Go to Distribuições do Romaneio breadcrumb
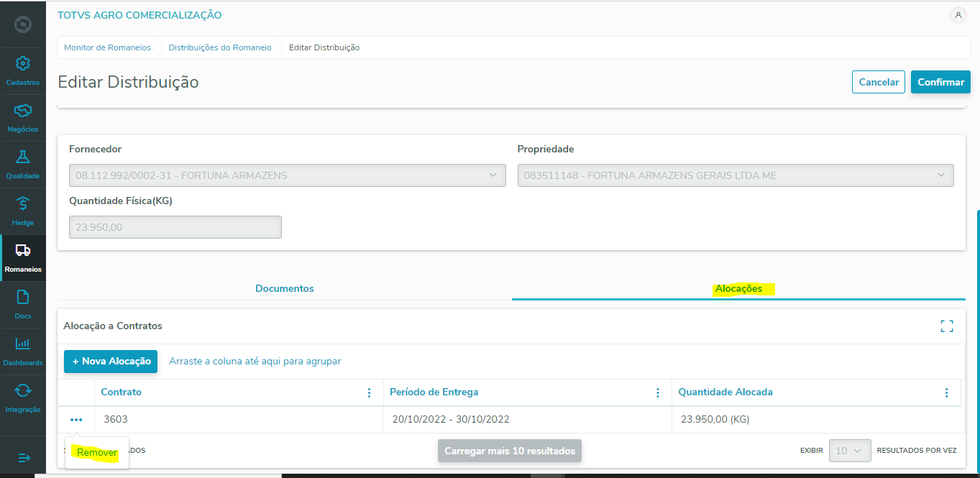980x478 pixels. pos(220,47)
